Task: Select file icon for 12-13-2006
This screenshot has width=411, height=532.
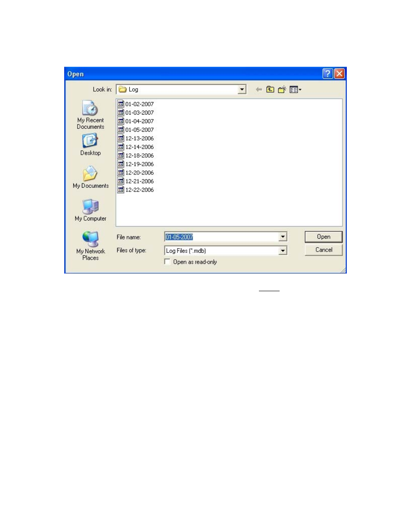Action: pyautogui.click(x=121, y=138)
